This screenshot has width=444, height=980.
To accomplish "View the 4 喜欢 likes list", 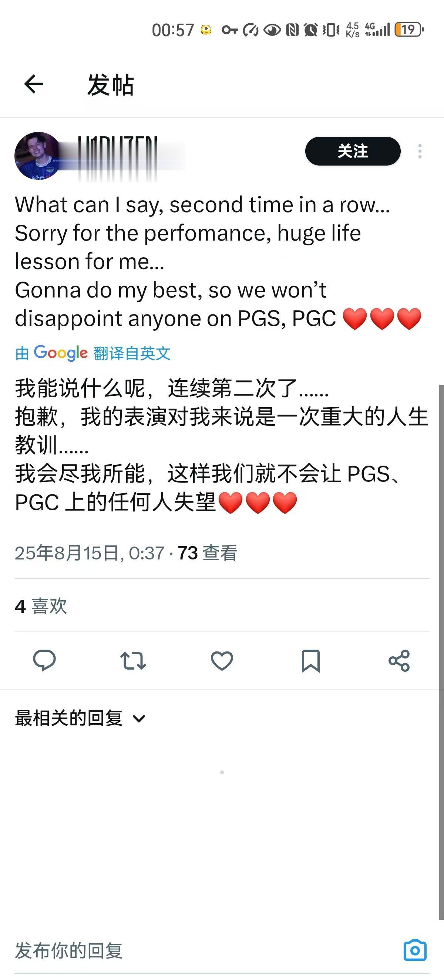I will point(41,606).
